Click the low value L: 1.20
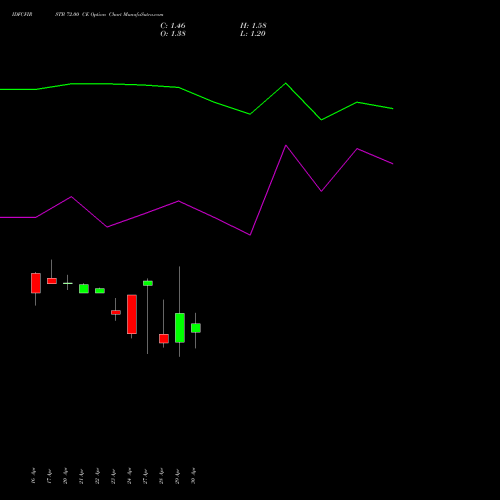Image resolution: width=500 pixels, height=500 pixels. 253,34
